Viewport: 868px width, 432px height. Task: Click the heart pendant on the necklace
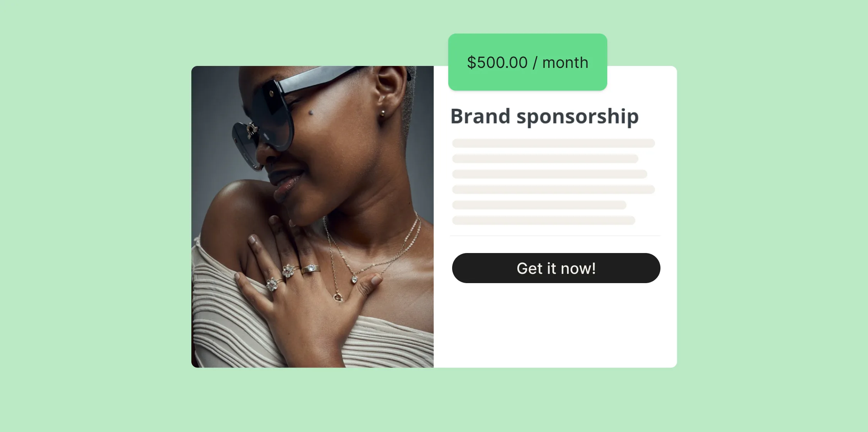point(354,279)
